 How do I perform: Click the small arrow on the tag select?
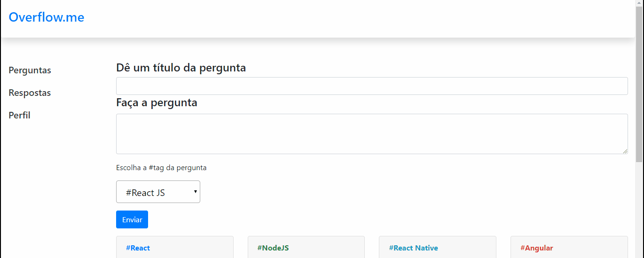tap(195, 192)
